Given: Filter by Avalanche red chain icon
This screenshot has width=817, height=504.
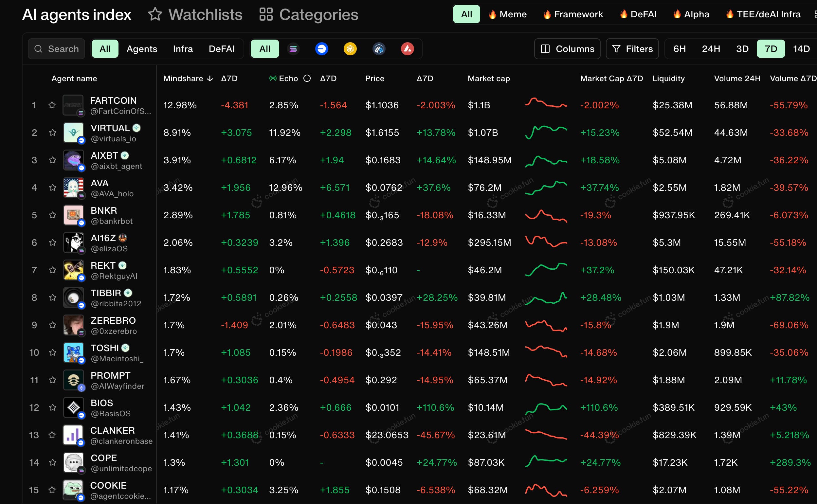Looking at the screenshot, I should [407, 49].
